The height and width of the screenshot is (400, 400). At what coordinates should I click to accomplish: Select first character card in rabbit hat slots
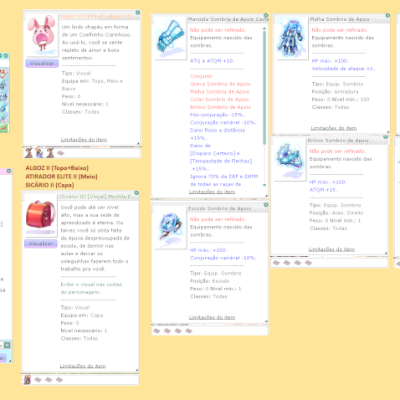(x=29, y=153)
